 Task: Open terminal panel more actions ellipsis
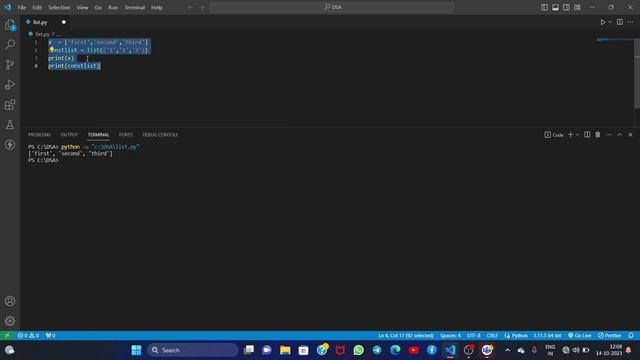coord(609,135)
